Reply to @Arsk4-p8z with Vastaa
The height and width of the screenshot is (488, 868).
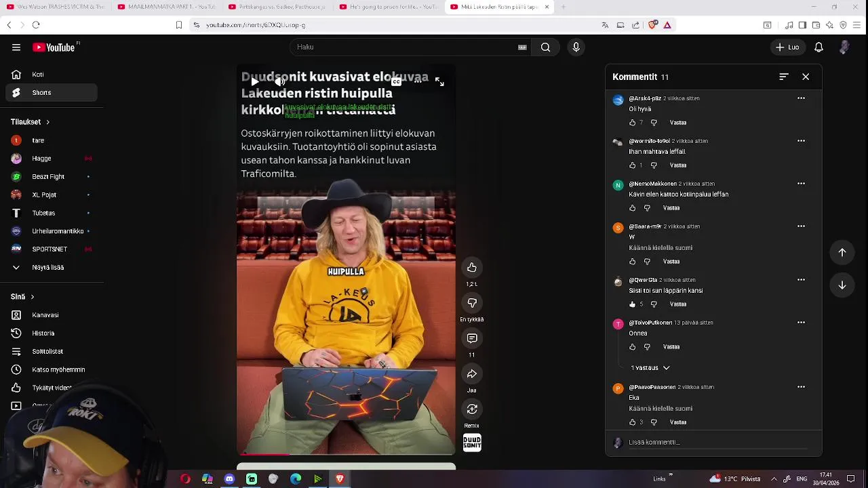pyautogui.click(x=678, y=123)
